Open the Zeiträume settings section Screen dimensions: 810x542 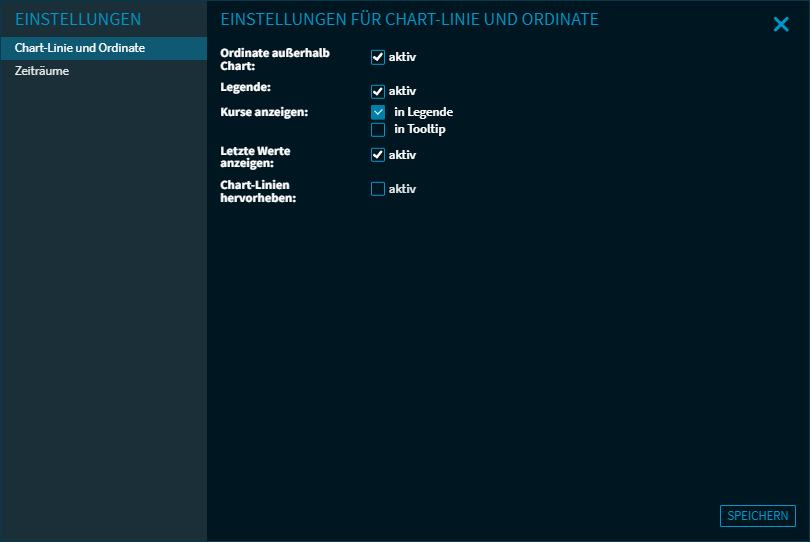click(x=42, y=71)
